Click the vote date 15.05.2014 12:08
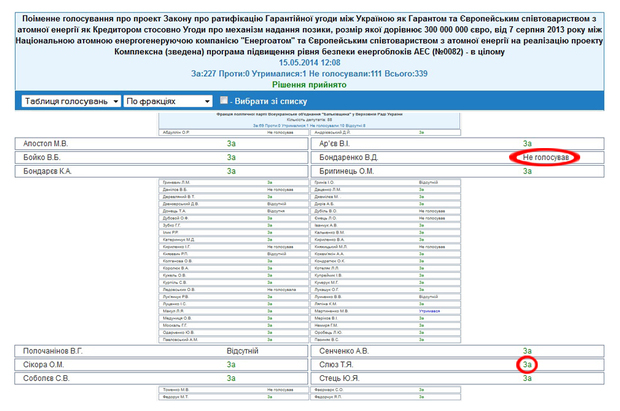The height and width of the screenshot is (411, 620). point(309,60)
